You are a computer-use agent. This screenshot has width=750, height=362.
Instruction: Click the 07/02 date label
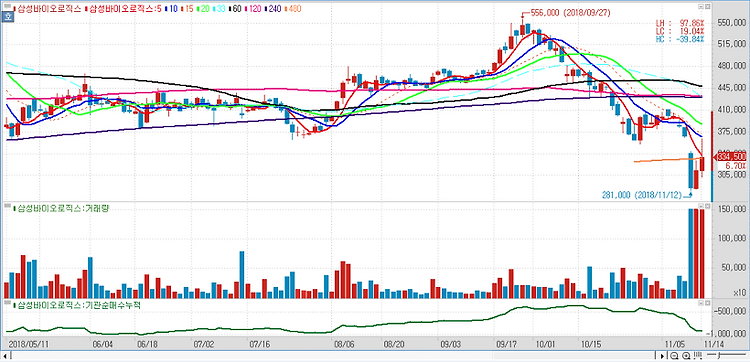204,344
